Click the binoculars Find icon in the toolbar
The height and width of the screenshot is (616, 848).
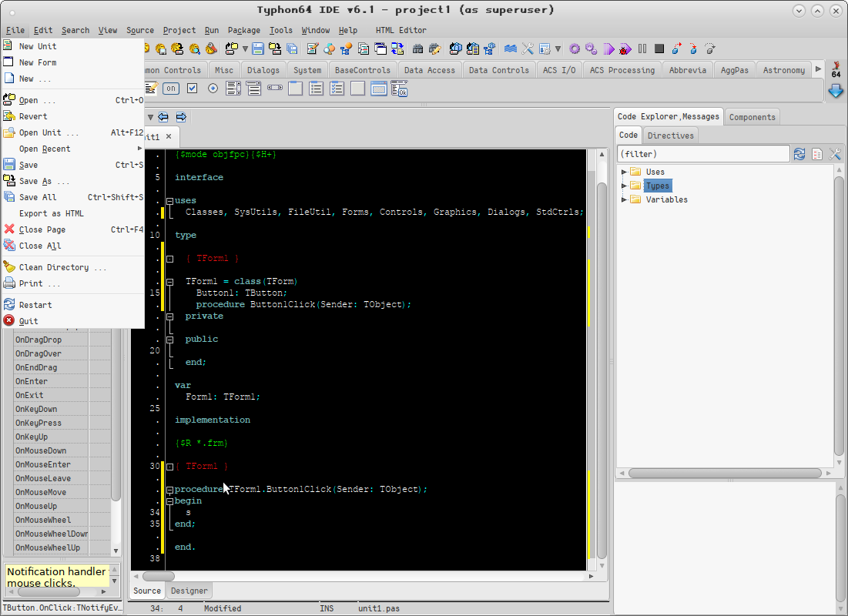[417, 49]
